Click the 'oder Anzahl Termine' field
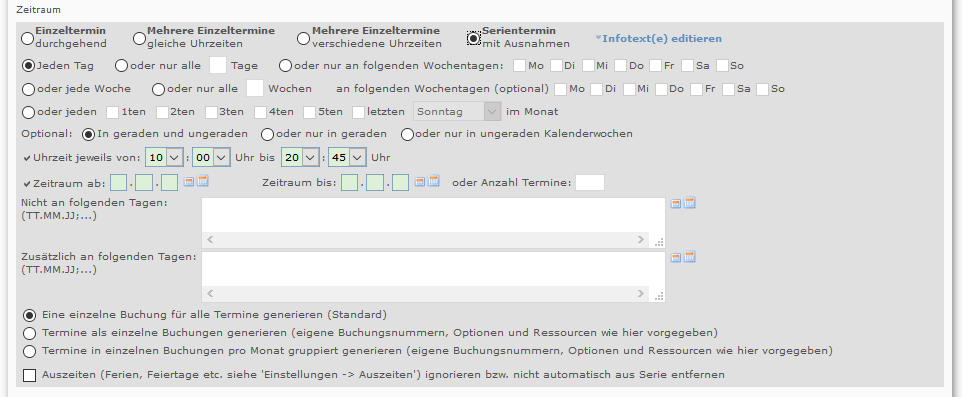Screen dimensions: 962x397 coord(590,182)
